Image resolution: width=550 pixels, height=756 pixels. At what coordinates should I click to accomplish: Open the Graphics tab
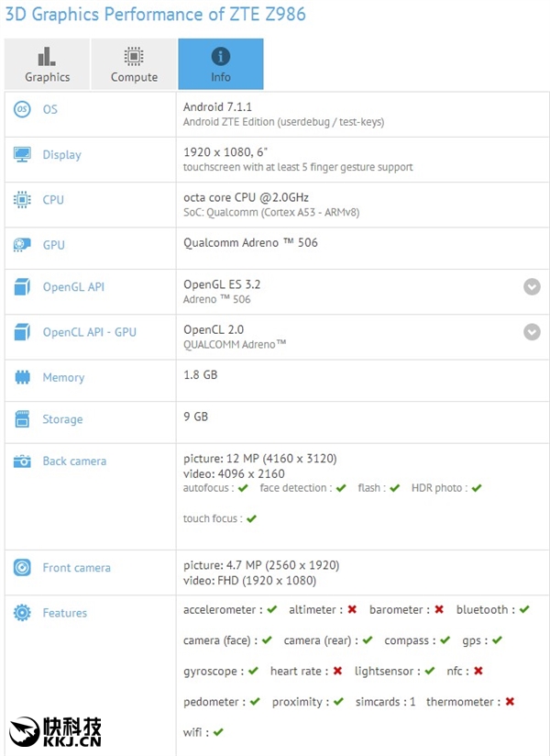click(x=47, y=64)
